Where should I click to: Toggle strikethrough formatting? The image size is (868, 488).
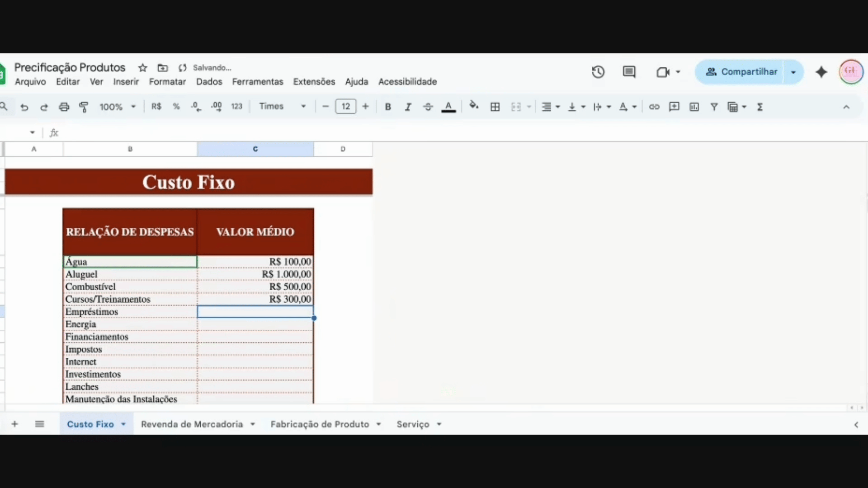pos(428,107)
